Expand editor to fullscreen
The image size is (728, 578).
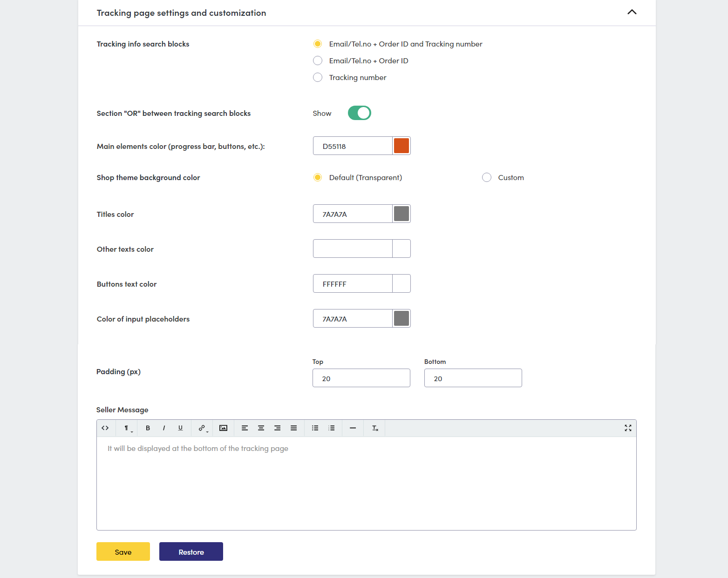coord(628,428)
